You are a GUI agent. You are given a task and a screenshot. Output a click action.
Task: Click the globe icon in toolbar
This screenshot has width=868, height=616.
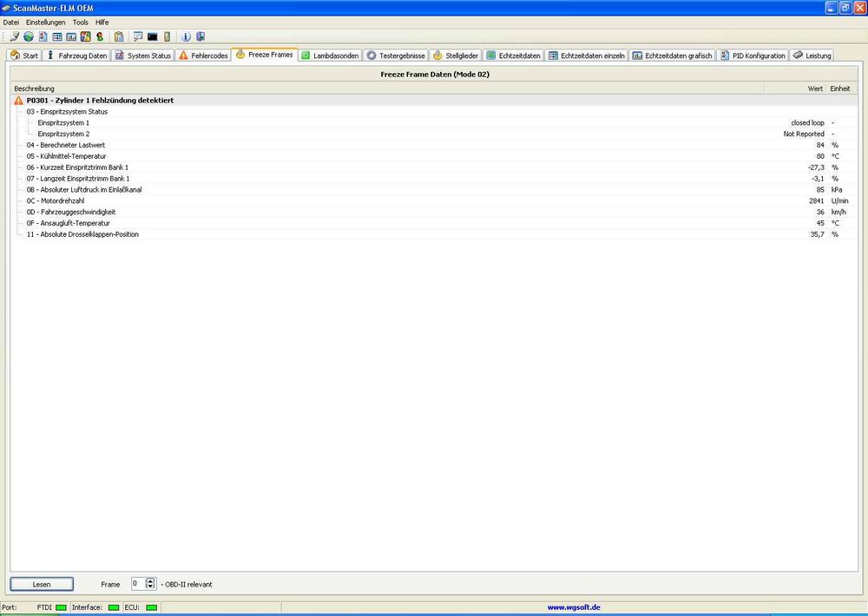tap(28, 36)
